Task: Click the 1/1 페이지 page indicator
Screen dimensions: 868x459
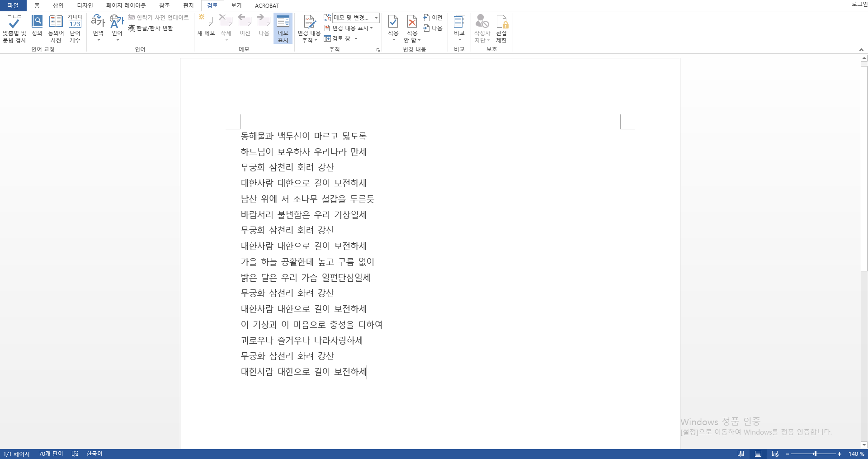Action: coord(16,454)
